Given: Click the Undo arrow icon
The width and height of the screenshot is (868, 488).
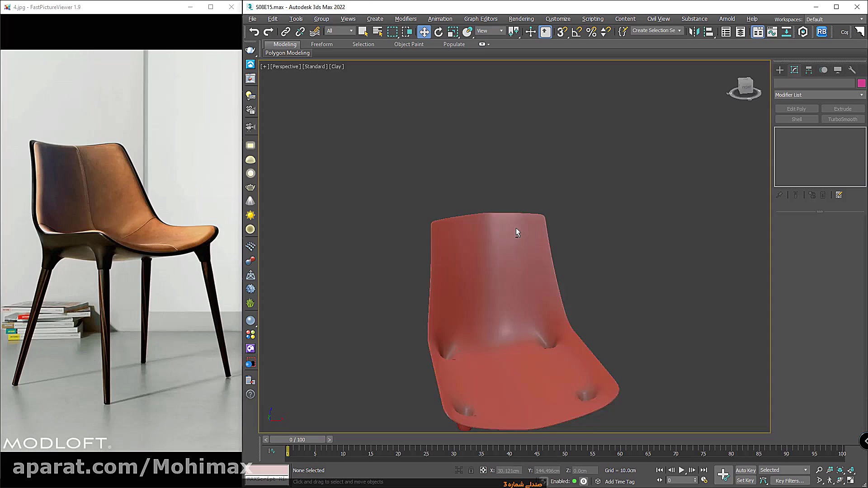Looking at the screenshot, I should [254, 32].
